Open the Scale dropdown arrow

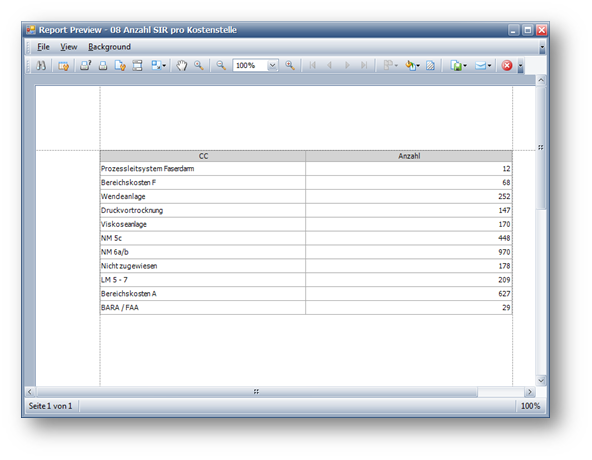pos(164,66)
